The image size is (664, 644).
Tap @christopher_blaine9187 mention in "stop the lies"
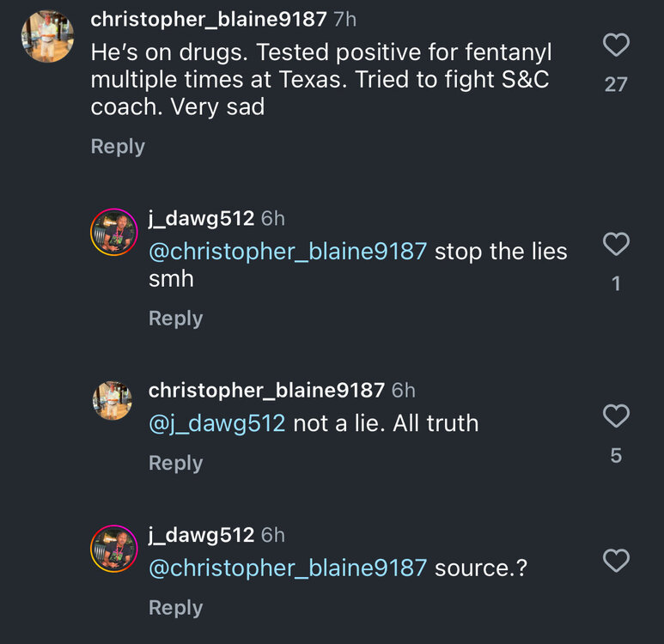pyautogui.click(x=288, y=252)
